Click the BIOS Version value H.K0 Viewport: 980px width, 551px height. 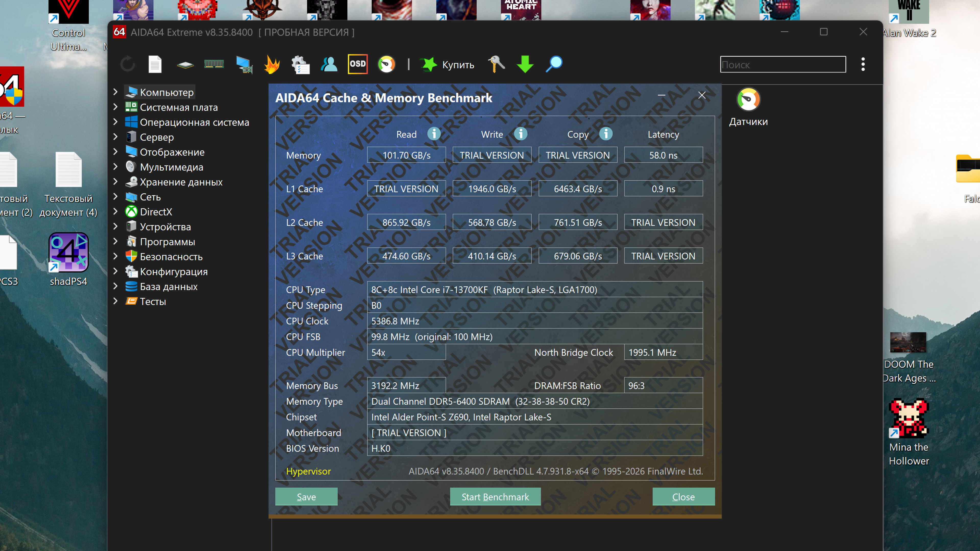[535, 448]
